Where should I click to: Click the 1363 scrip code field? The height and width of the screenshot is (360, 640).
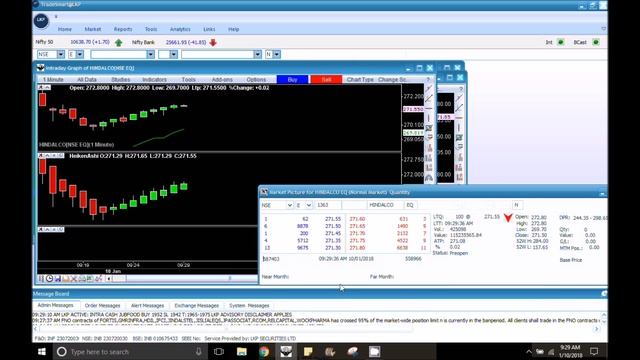tap(328, 205)
